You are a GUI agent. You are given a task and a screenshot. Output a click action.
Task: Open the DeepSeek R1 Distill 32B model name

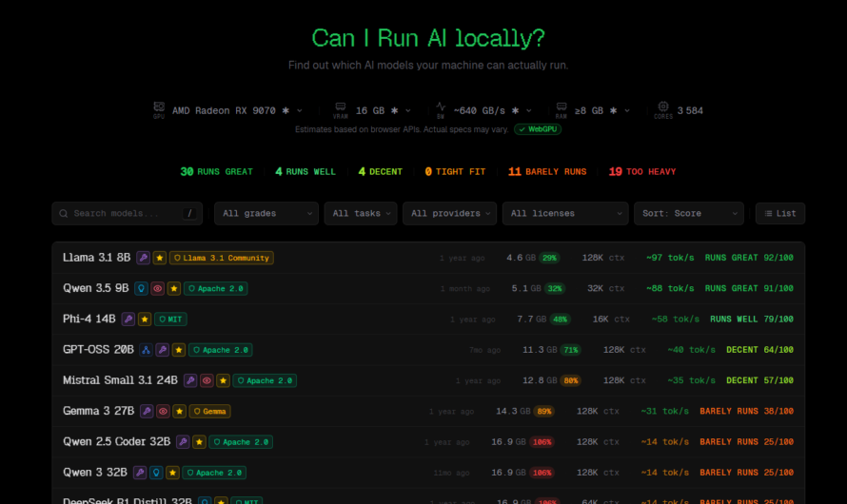pyautogui.click(x=127, y=500)
